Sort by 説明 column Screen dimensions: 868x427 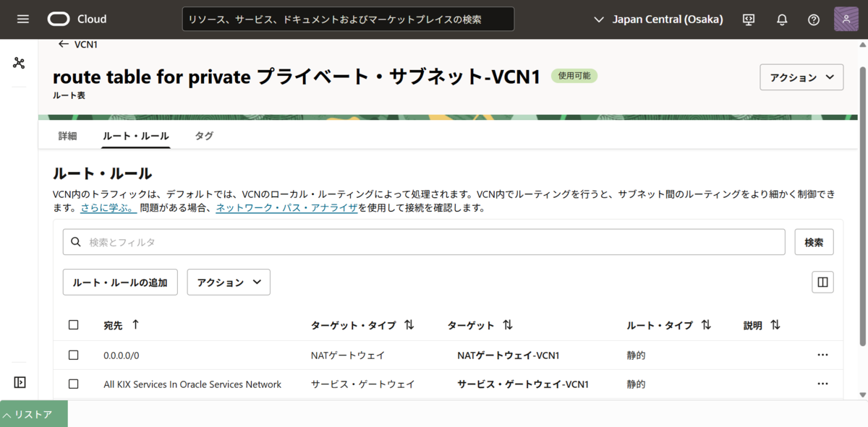[x=775, y=325]
